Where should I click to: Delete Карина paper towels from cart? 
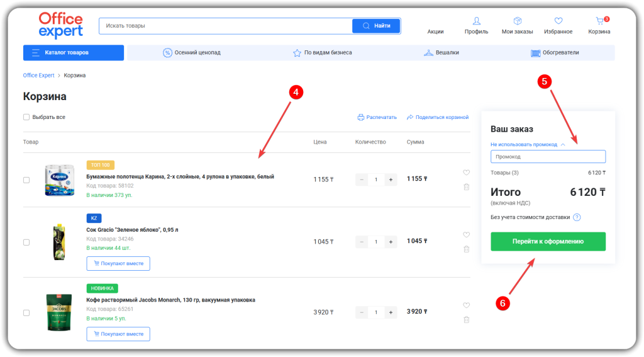coord(467,187)
